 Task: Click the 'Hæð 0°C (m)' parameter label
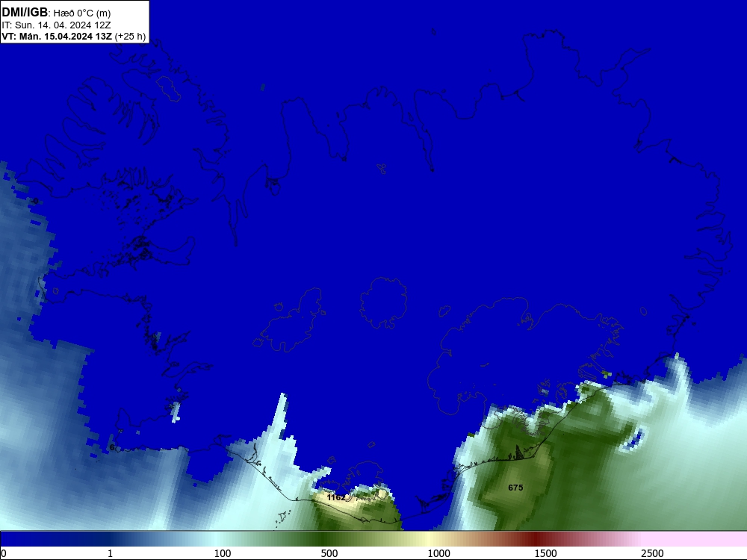[82, 13]
